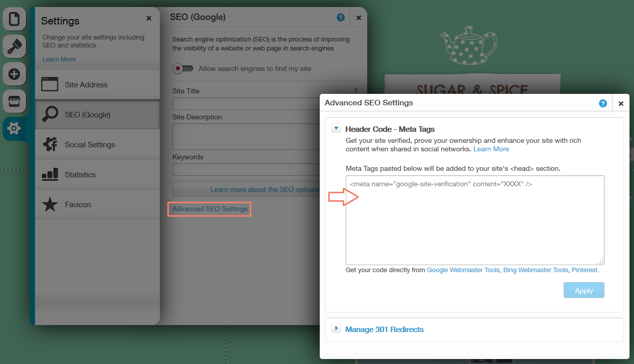Image resolution: width=634 pixels, height=364 pixels.
Task: Click Learn more about the SEO options
Action: pos(264,189)
